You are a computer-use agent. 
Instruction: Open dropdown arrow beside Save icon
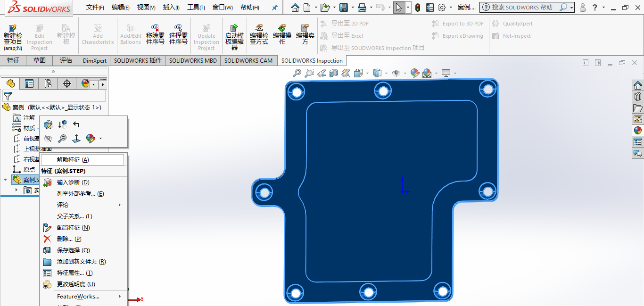(352, 8)
